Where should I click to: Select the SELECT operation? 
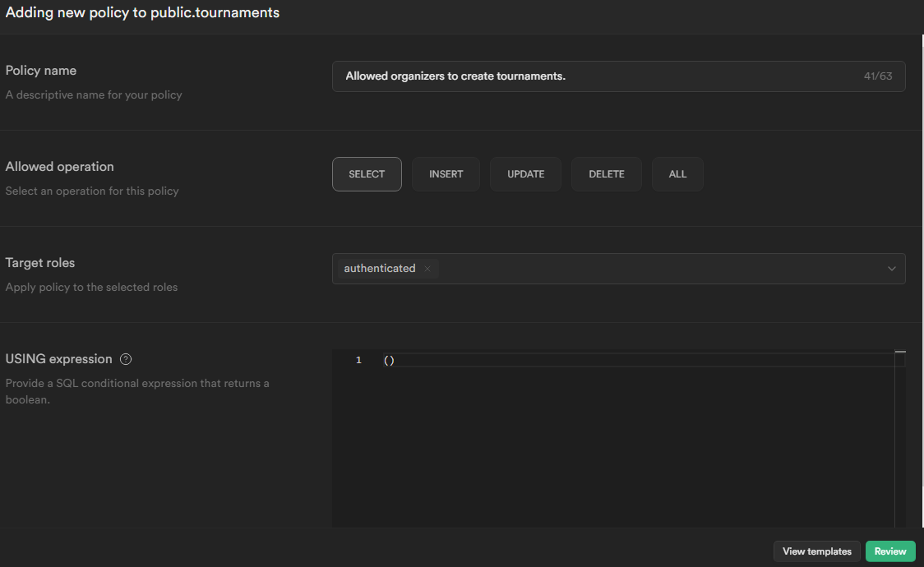pyautogui.click(x=367, y=174)
